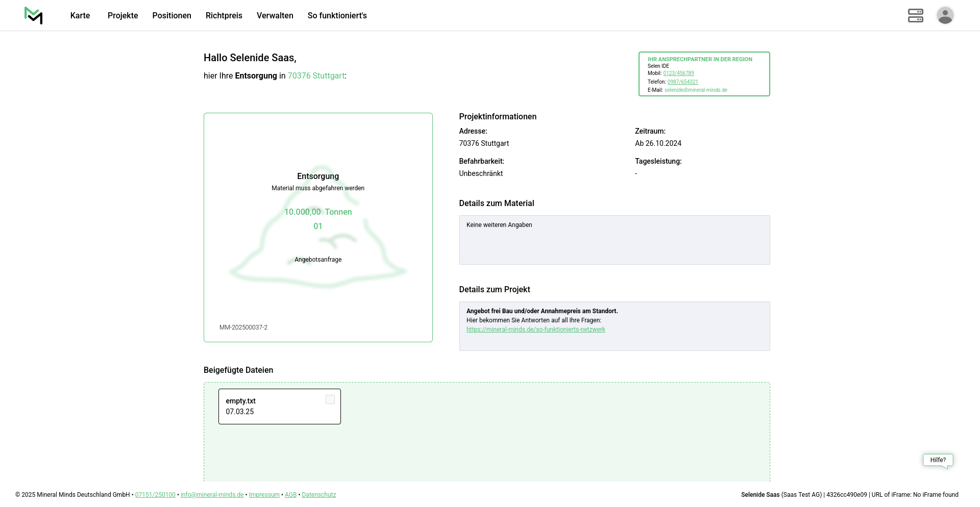Click the Mineral Minds logo
This screenshot has width=980, height=507.
[x=33, y=15]
